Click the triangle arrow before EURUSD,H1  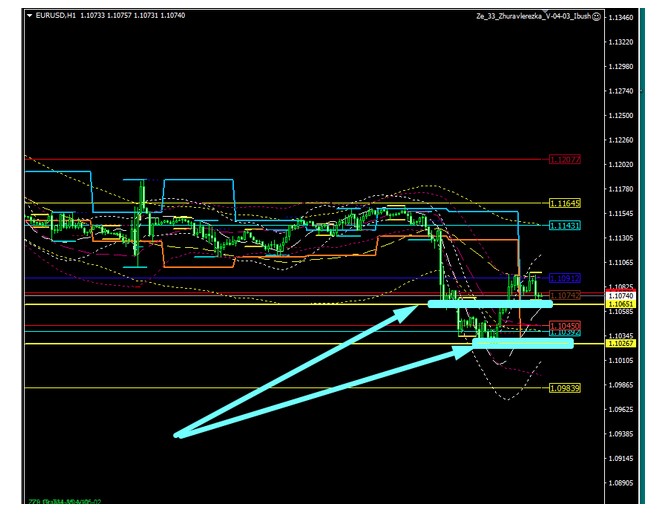point(29,16)
